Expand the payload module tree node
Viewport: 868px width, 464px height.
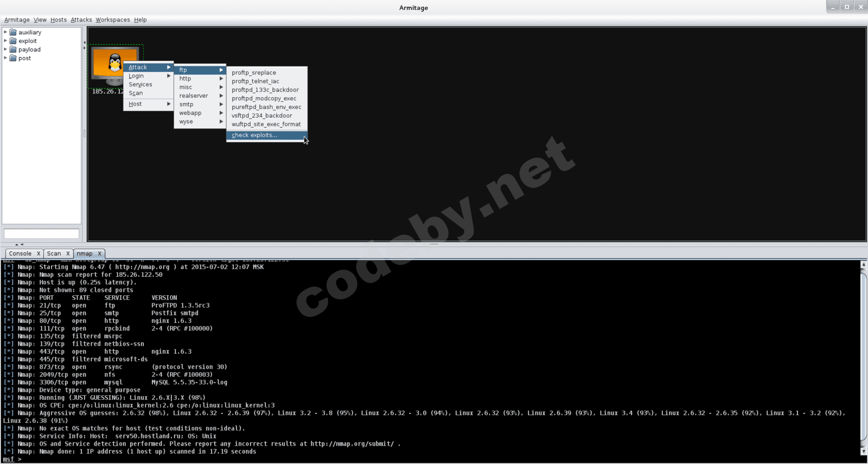[x=5, y=49]
